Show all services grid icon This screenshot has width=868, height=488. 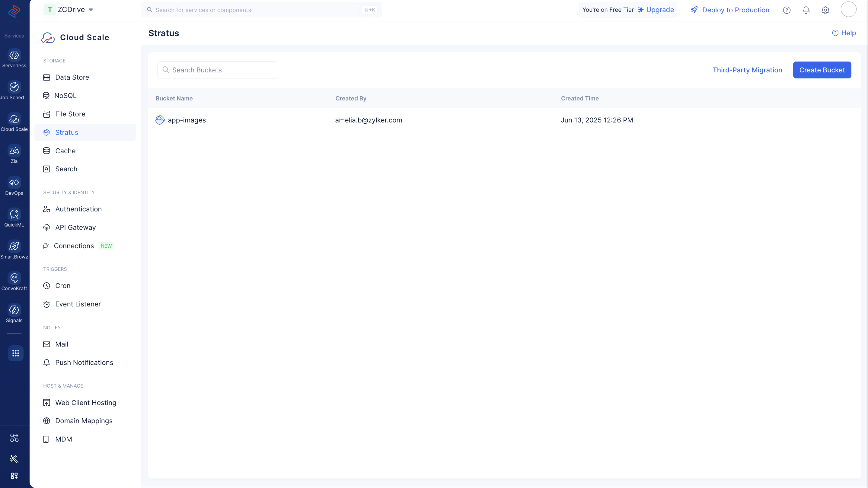(15, 353)
